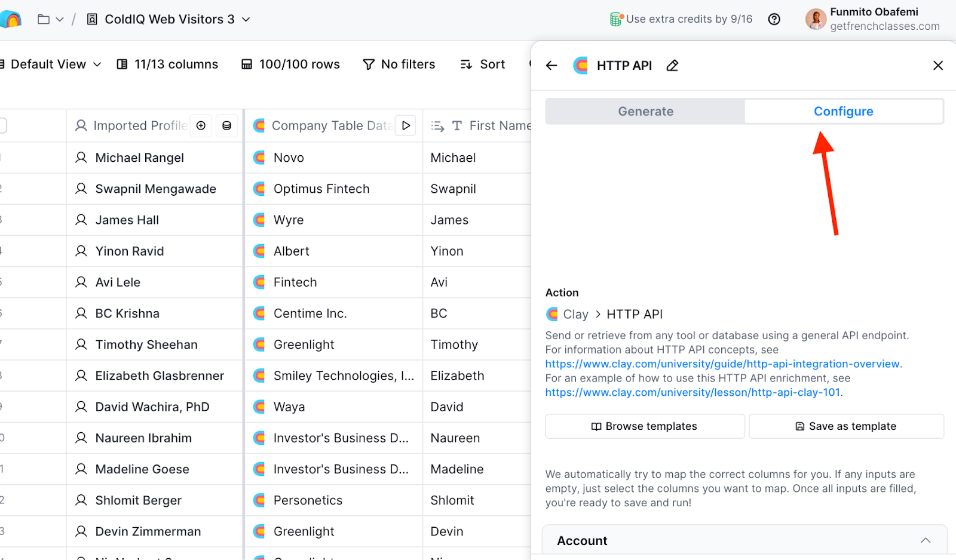
Task: Click the back arrow in HTTP API panel
Action: pos(551,66)
